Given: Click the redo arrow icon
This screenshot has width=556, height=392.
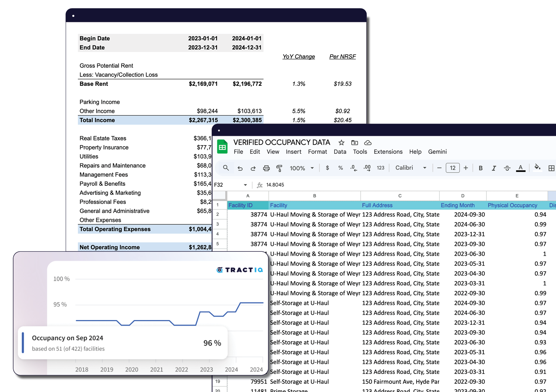Looking at the screenshot, I should coord(253,168).
